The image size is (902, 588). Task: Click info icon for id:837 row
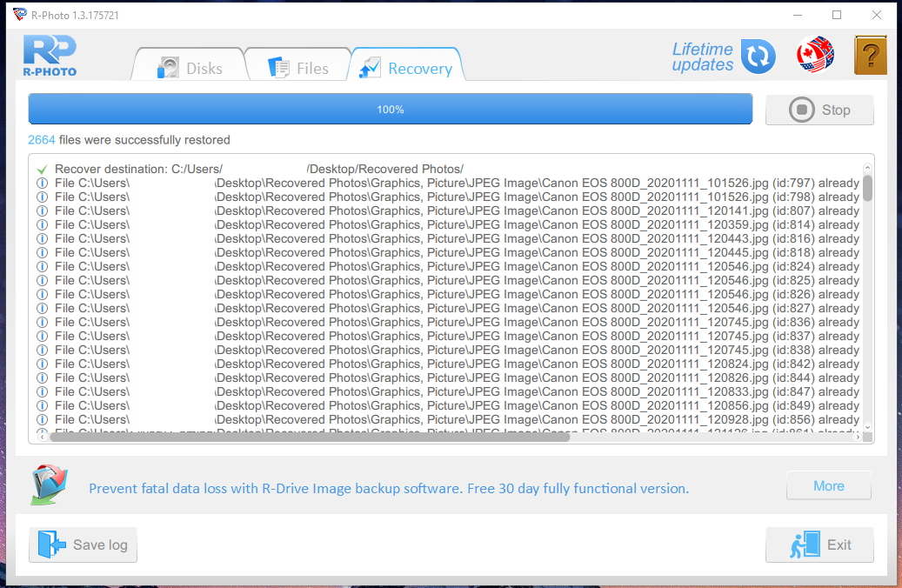(42, 336)
